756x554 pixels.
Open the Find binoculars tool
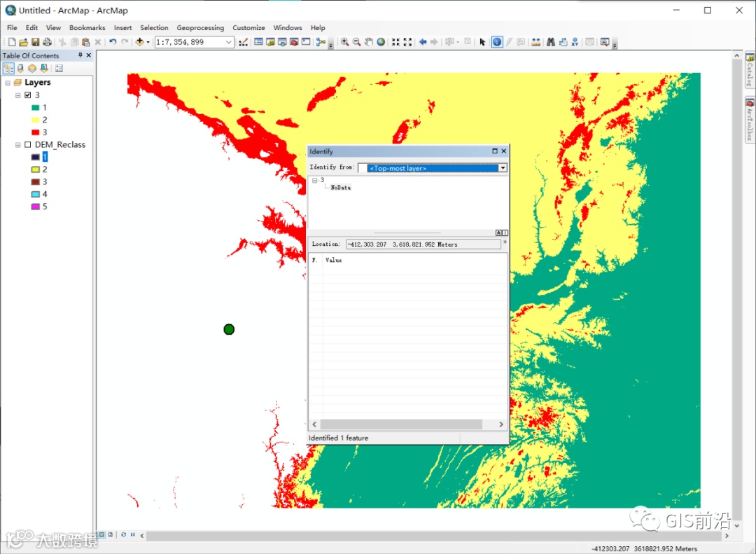[551, 42]
